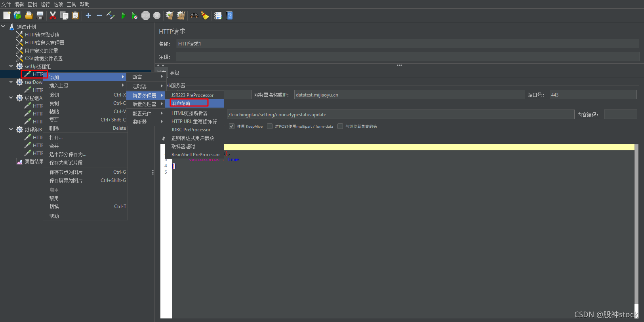Copy the selected element
Viewport: 644px width, 322px height.
click(64, 15)
